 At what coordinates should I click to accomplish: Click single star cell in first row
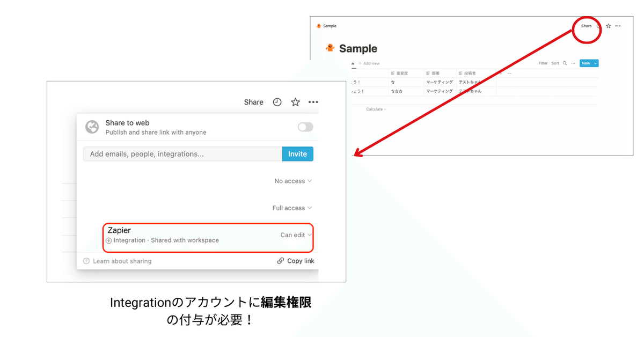click(x=406, y=82)
